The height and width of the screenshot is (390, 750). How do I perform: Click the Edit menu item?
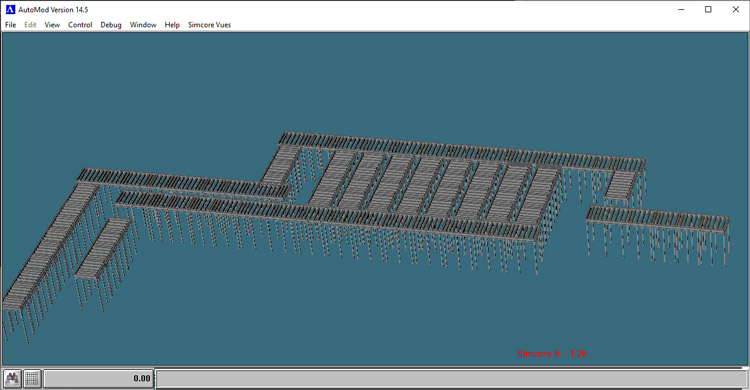pos(30,25)
